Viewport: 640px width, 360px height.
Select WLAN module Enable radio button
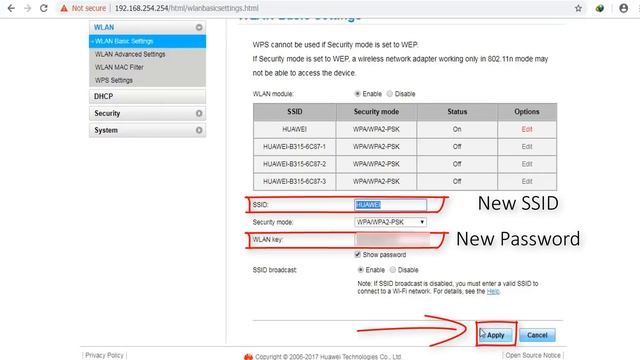point(357,94)
